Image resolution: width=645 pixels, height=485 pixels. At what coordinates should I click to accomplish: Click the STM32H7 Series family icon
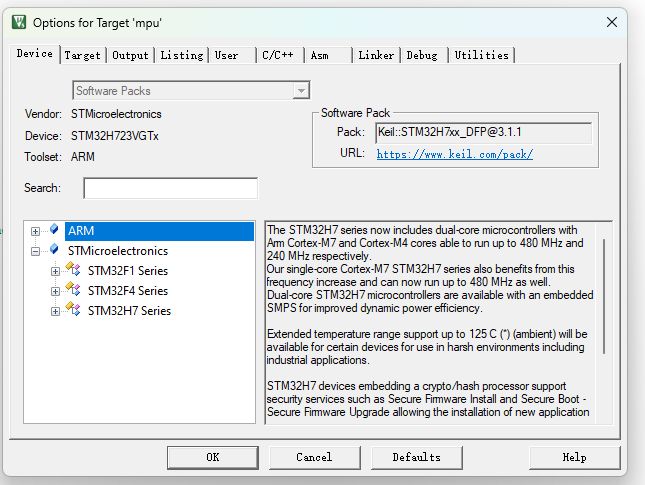coord(73,309)
